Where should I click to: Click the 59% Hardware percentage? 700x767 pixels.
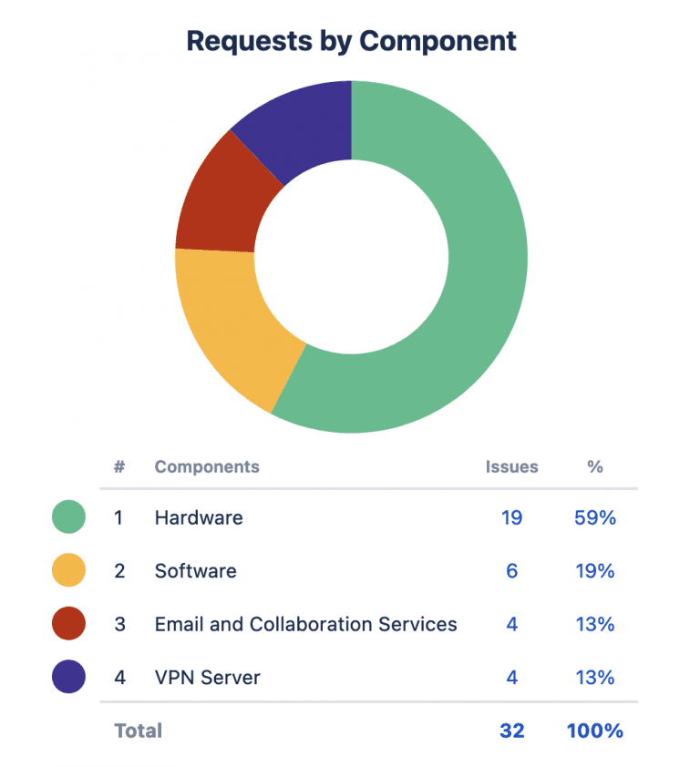pos(595,517)
